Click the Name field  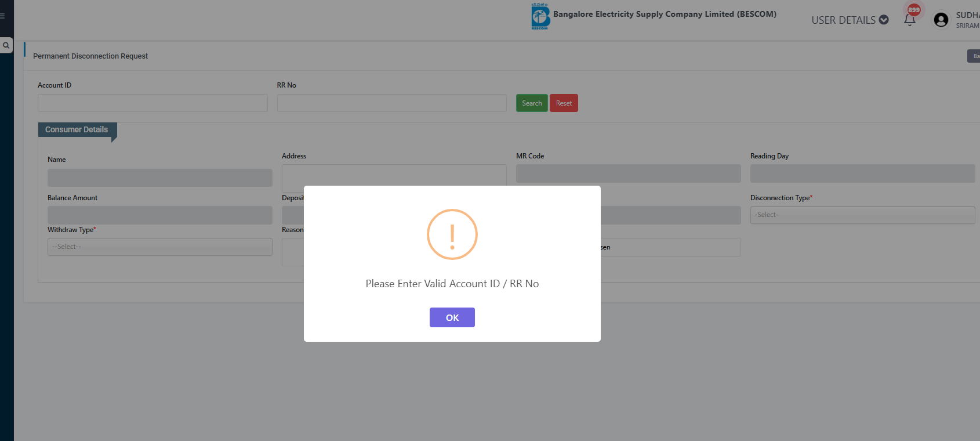tap(159, 178)
